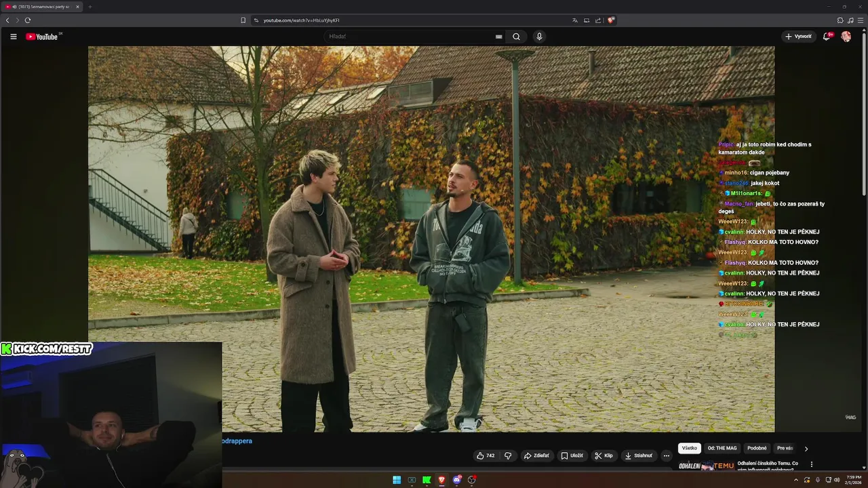Show hidden system tray icons
The height and width of the screenshot is (488, 868).
[x=796, y=480]
